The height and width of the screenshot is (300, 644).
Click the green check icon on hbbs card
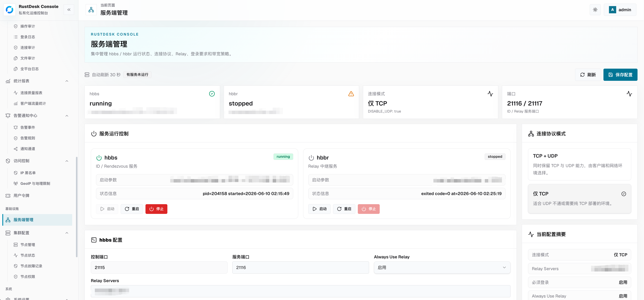212,94
